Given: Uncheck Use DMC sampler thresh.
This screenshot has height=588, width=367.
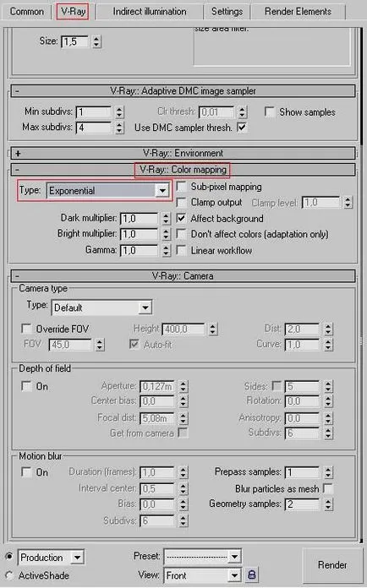Looking at the screenshot, I should 242,127.
